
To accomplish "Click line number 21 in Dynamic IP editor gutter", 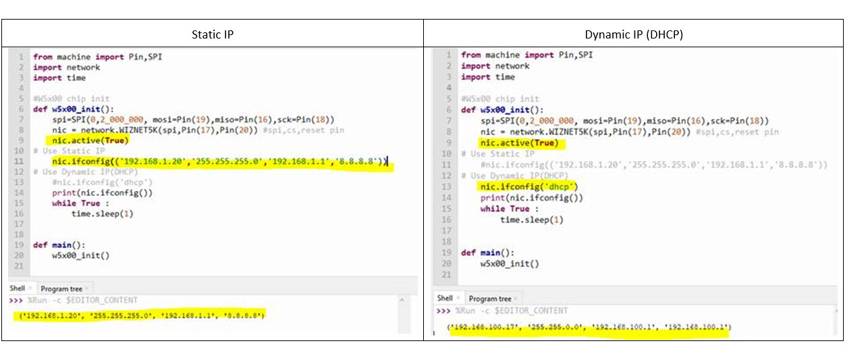I will (x=446, y=275).
